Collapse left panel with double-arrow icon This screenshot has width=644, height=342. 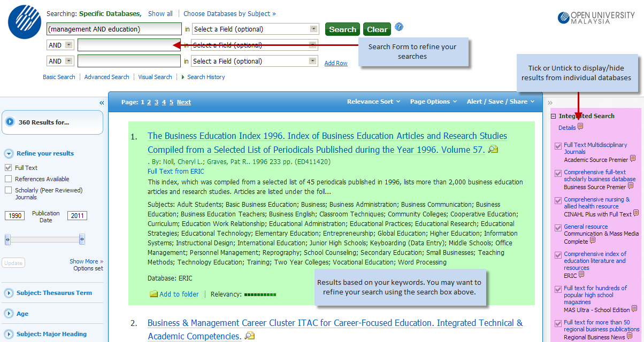pos(102,103)
